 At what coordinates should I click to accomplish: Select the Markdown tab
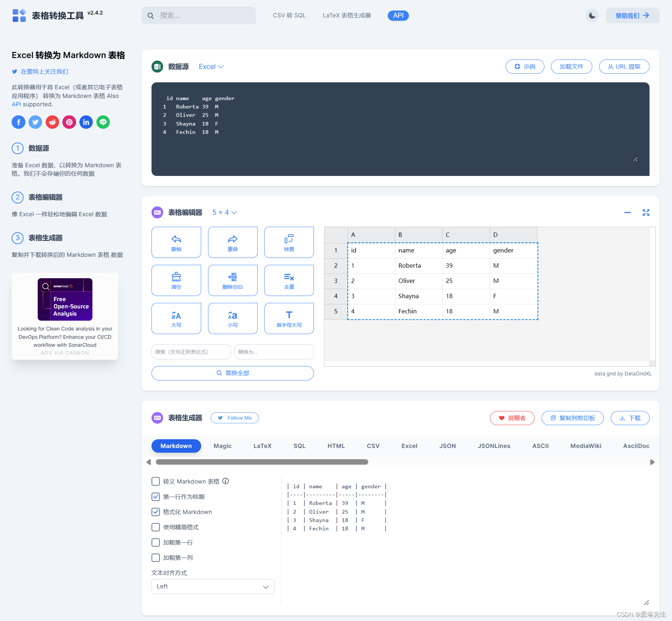tap(176, 446)
